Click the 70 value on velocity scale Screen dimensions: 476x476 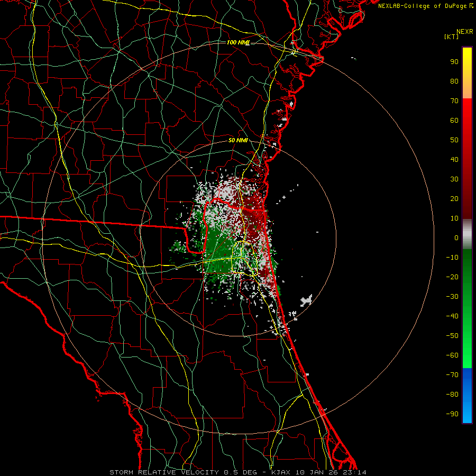coord(454,101)
